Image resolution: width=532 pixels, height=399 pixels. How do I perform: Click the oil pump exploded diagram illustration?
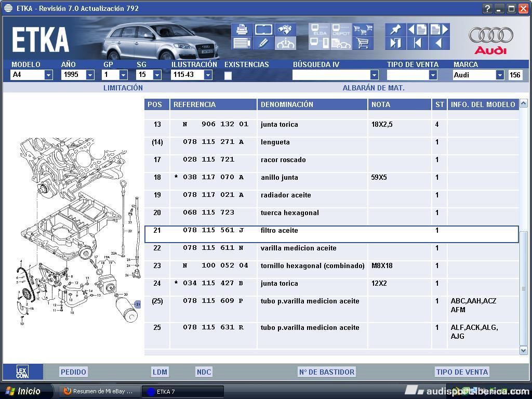[79, 232]
